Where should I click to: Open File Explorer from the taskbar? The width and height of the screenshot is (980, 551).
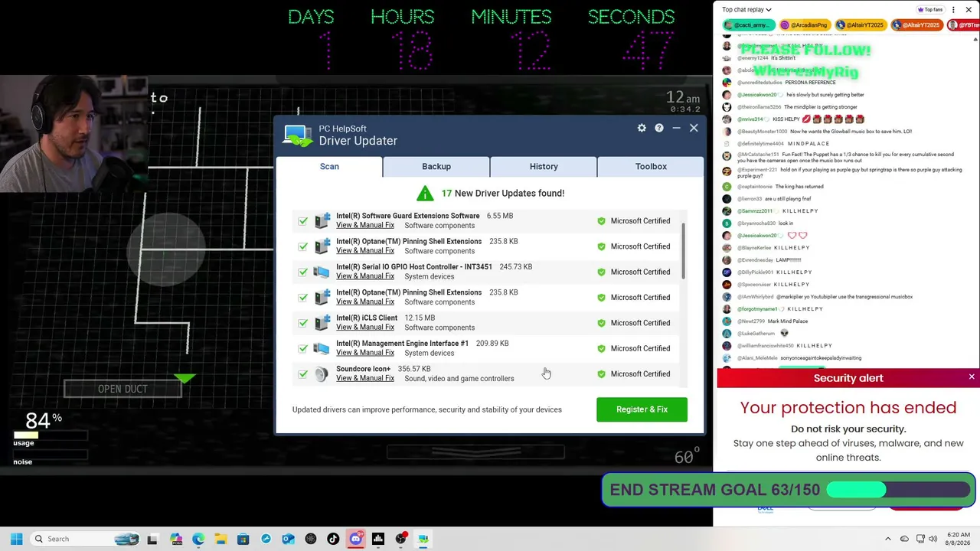(x=220, y=539)
